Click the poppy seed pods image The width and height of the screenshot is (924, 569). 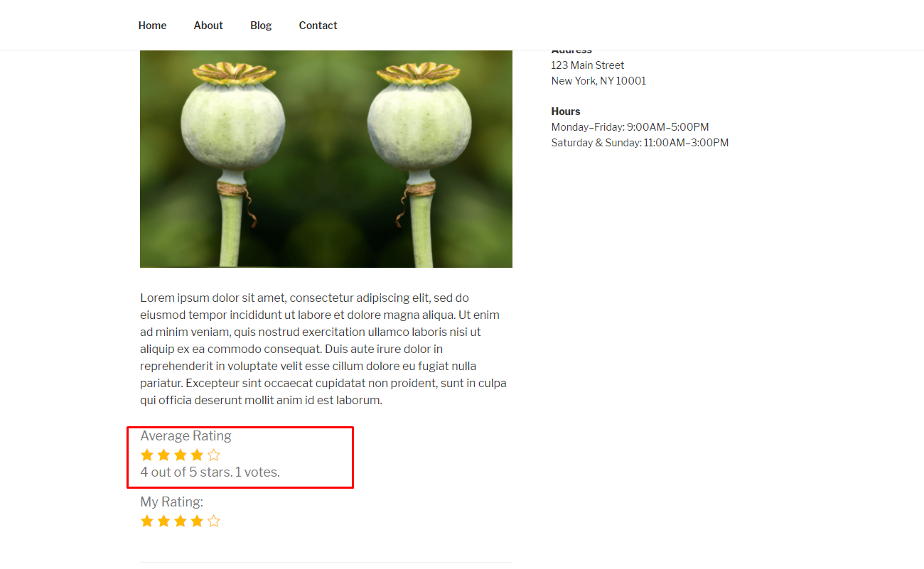(326, 159)
